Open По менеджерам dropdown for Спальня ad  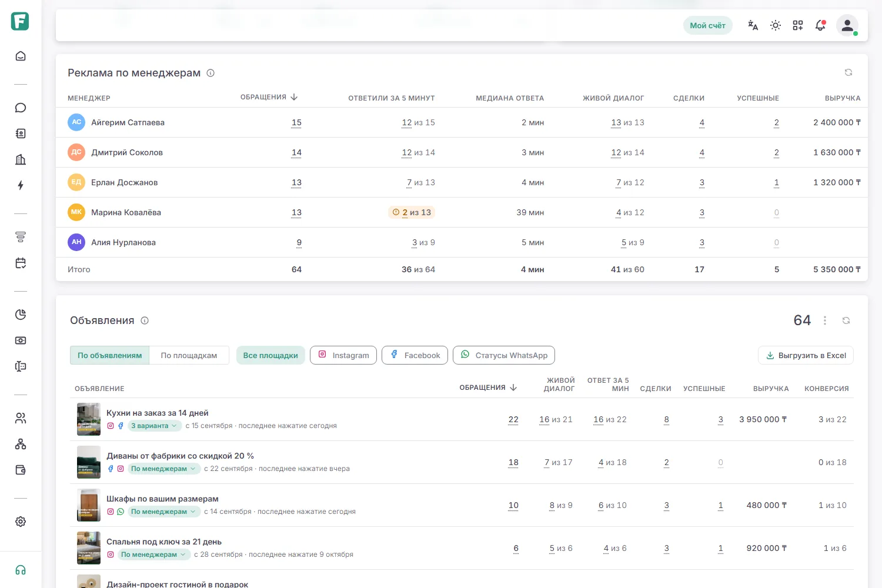tap(153, 554)
